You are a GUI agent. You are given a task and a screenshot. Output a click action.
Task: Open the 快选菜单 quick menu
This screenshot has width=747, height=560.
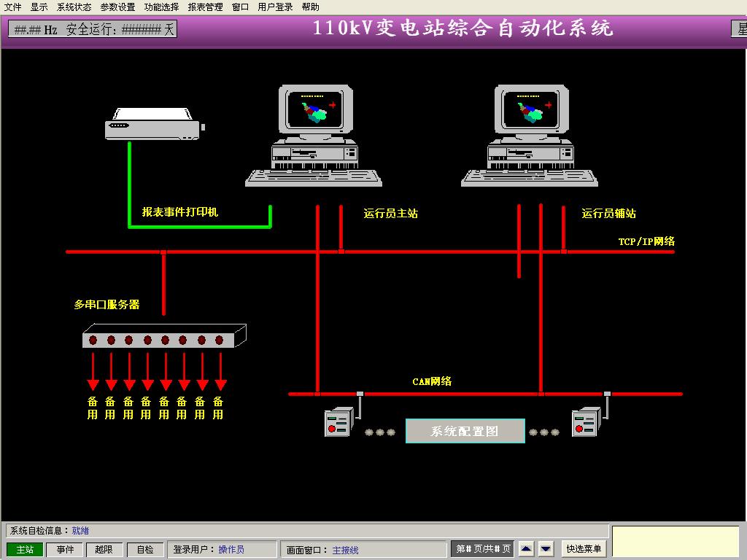[584, 549]
